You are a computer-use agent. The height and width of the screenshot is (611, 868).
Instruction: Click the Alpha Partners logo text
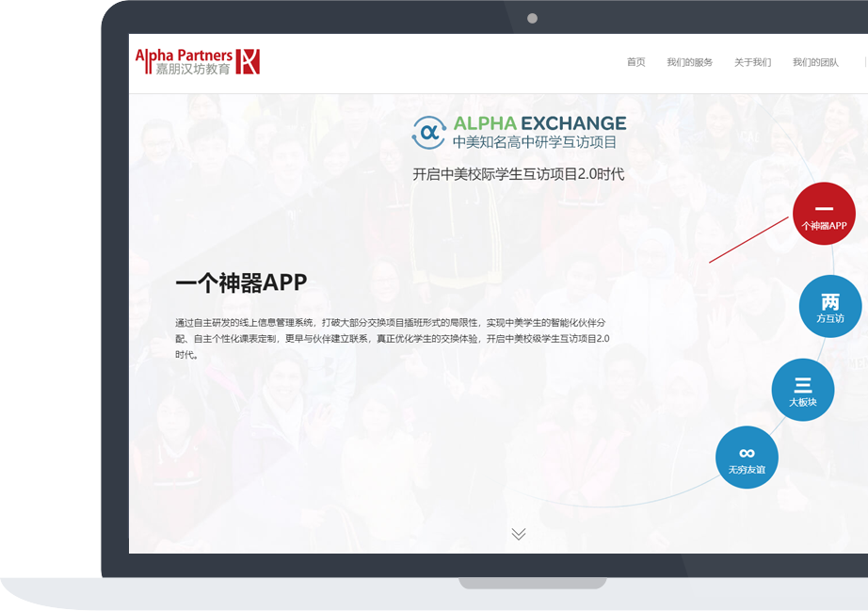click(185, 55)
